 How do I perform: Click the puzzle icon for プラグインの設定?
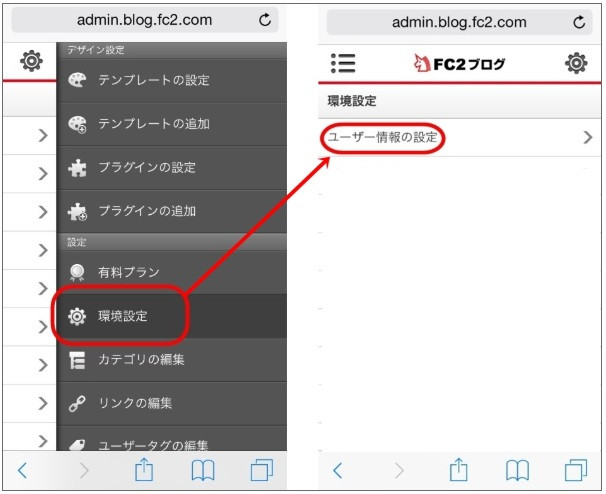coord(77,168)
